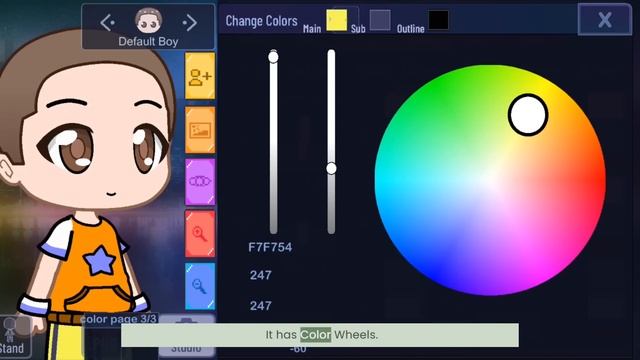Image resolution: width=640 pixels, height=360 pixels.
Task: Edit the hex code F7F754 field
Action: click(270, 247)
